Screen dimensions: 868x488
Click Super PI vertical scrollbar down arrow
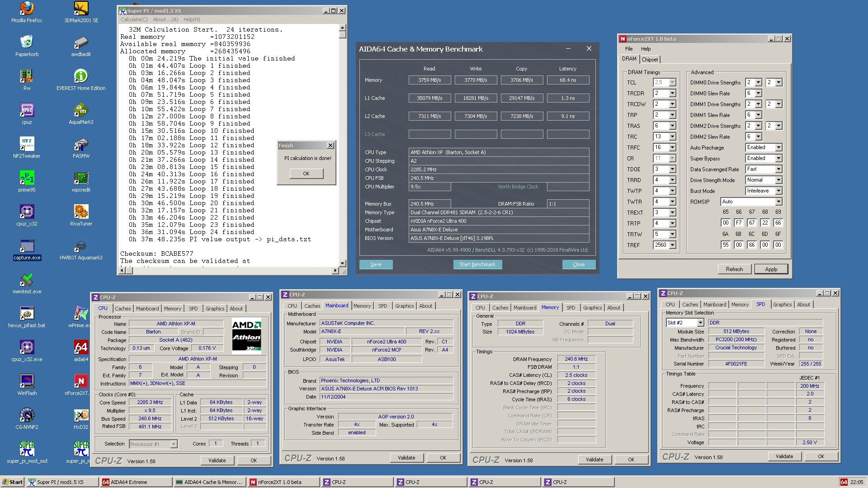coord(342,263)
